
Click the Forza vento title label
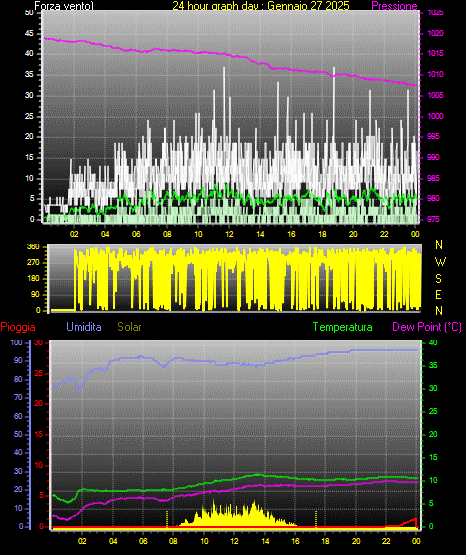tap(64, 6)
